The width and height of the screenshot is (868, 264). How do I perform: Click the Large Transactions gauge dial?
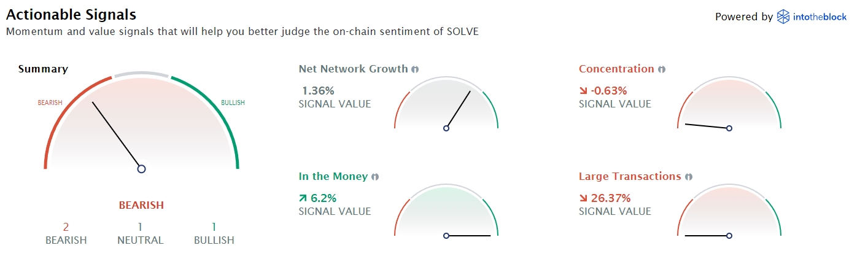[729, 212]
